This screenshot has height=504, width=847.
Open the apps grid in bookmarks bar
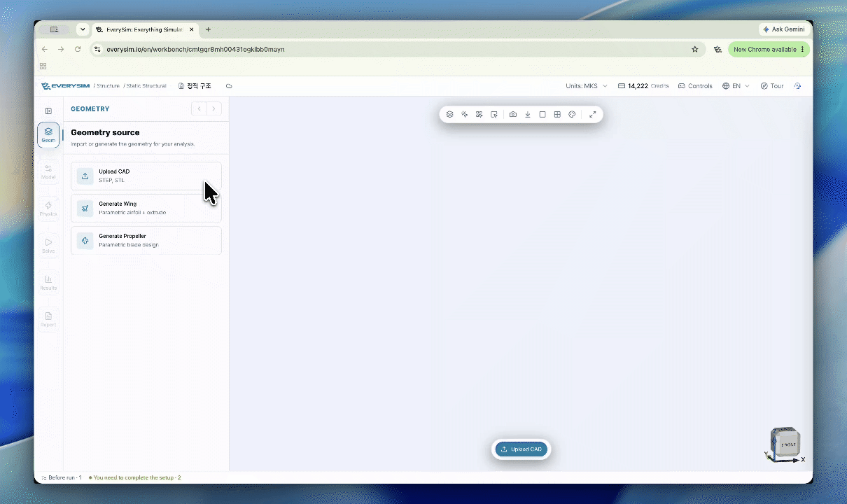(43, 66)
